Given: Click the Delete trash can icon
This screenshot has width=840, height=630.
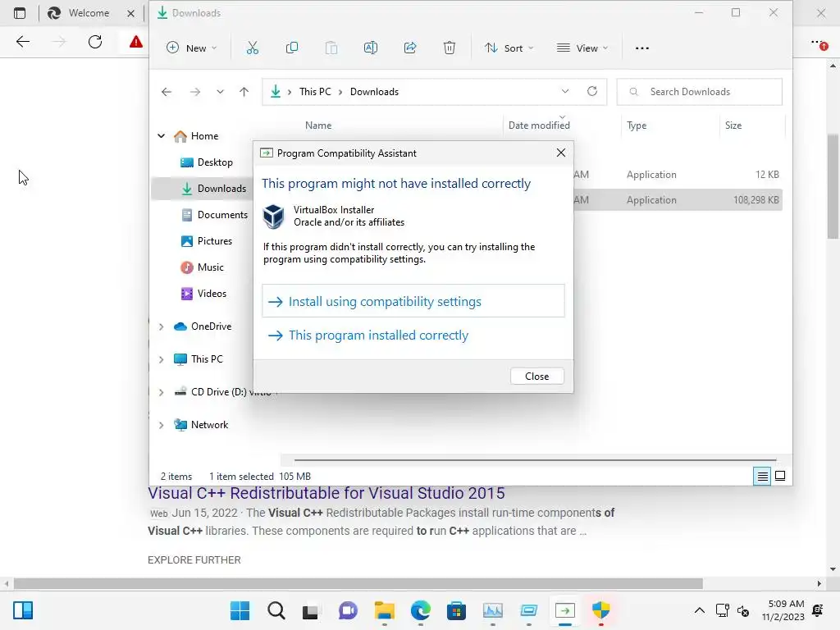Looking at the screenshot, I should click(x=450, y=48).
